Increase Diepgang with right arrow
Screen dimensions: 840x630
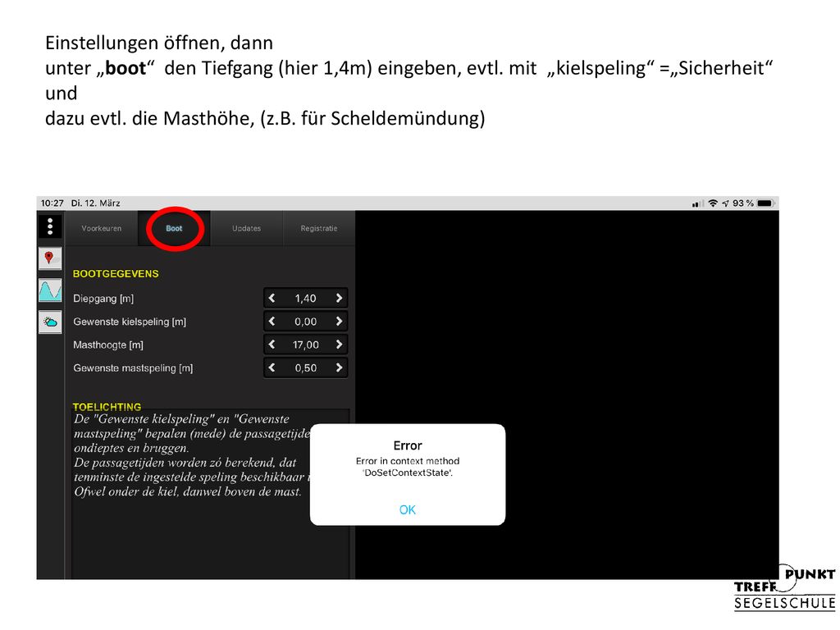[x=339, y=299]
